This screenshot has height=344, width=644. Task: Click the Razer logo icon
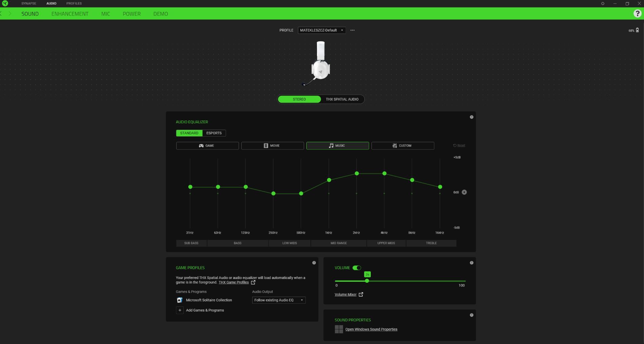point(5,3)
